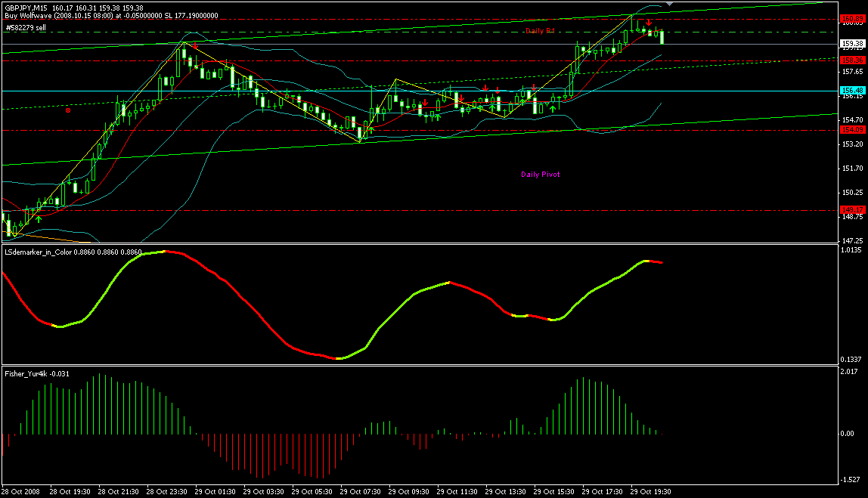Select the red 158.36 price level tag

[851, 60]
